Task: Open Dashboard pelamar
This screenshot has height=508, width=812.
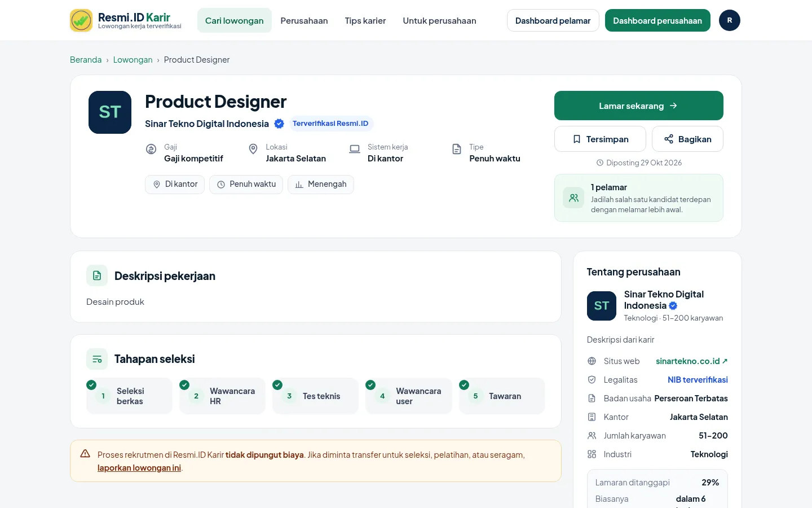Action: pos(553,20)
